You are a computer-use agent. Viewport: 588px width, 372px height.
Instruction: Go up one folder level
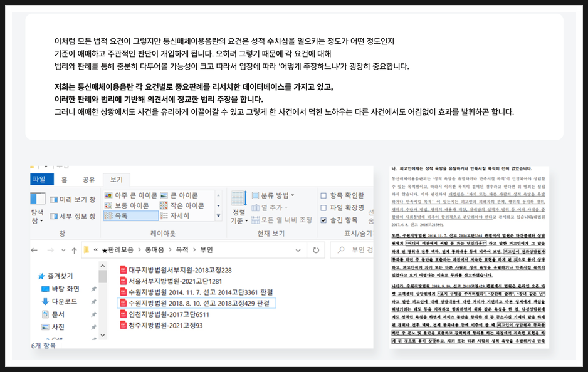(74, 251)
